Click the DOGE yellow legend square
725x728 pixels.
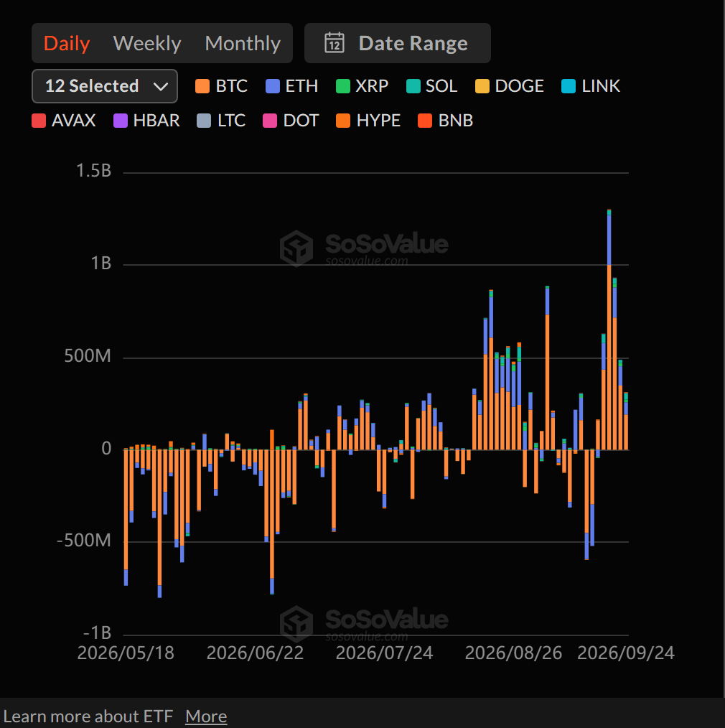(482, 86)
